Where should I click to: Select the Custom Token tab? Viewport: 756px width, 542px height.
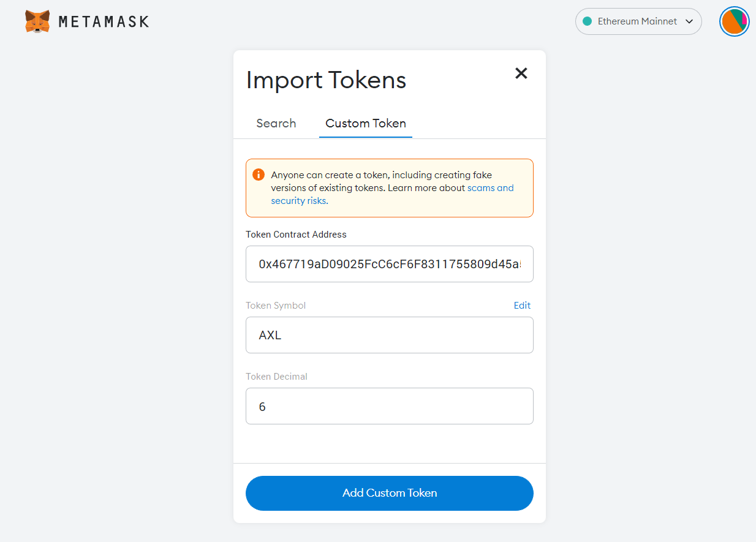pyautogui.click(x=365, y=123)
